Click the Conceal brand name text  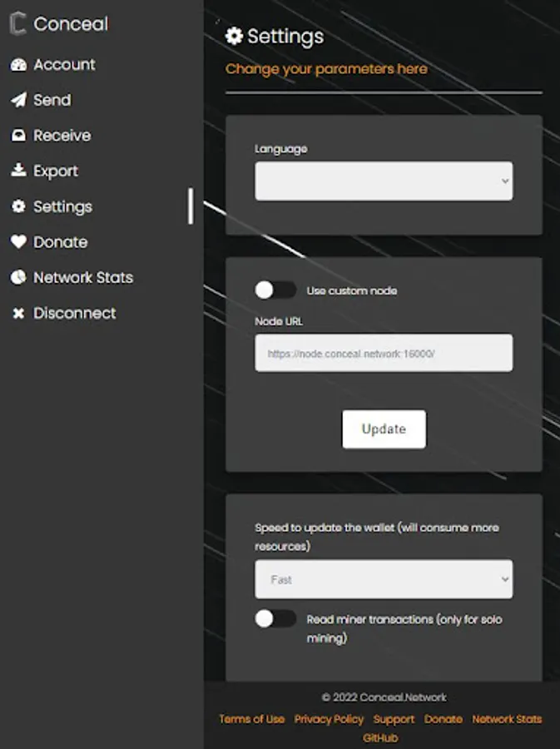71,24
